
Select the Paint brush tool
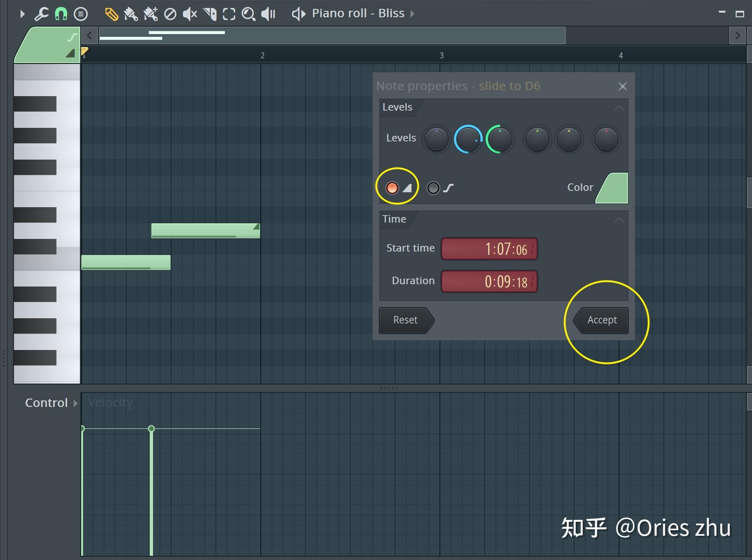(131, 14)
